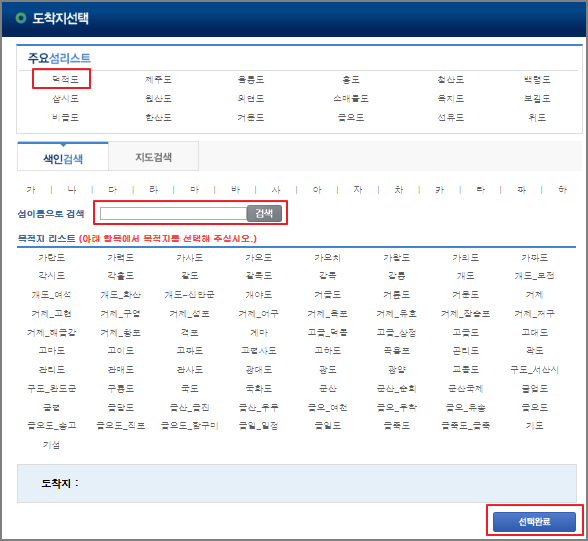Filter by index letter 라
The height and width of the screenshot is (541, 588).
point(153,190)
